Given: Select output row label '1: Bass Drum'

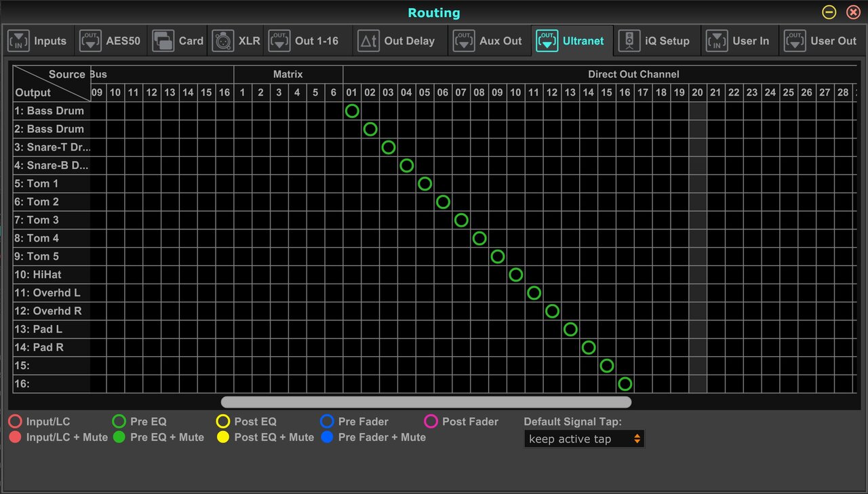Looking at the screenshot, I should click(52, 111).
